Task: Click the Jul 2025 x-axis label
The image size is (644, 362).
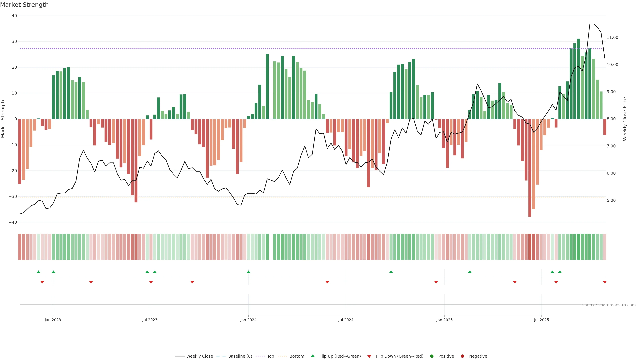Action: point(541,320)
